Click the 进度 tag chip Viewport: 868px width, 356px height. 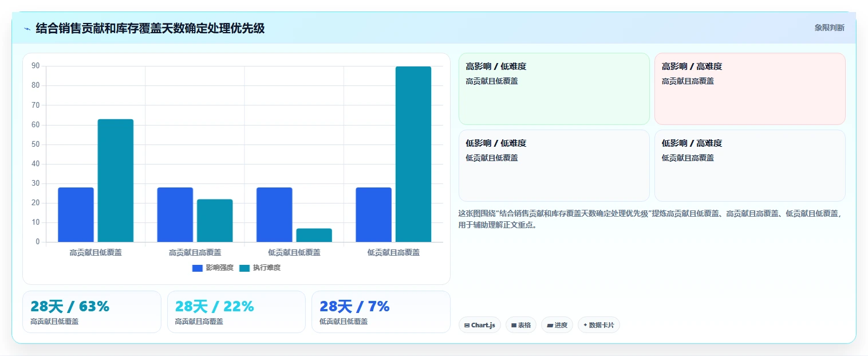pyautogui.click(x=557, y=325)
